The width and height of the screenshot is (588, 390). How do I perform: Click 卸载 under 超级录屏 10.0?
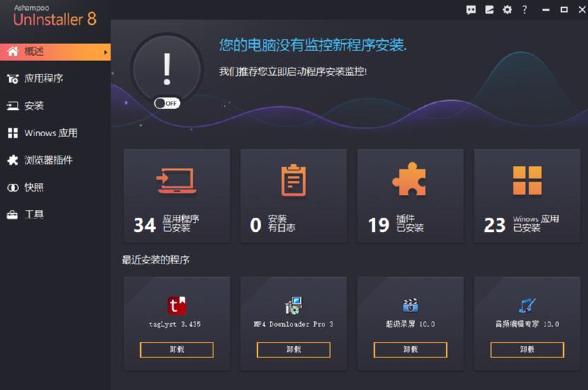click(410, 350)
